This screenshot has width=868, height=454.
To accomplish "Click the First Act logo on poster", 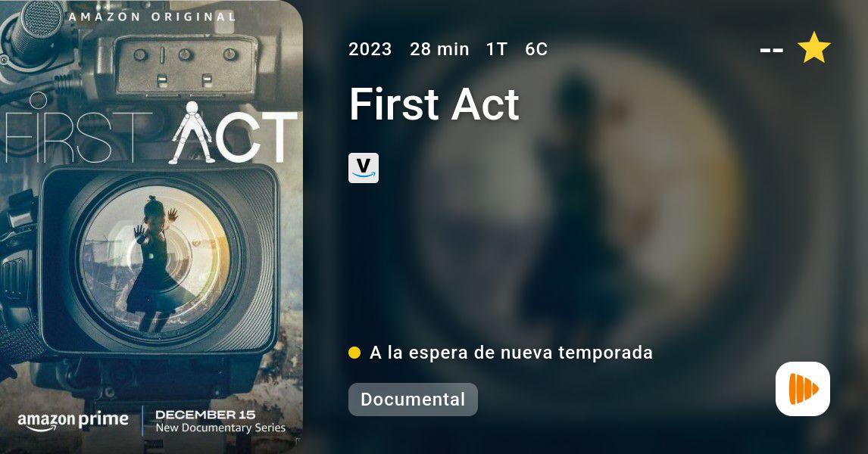I will point(151,130).
